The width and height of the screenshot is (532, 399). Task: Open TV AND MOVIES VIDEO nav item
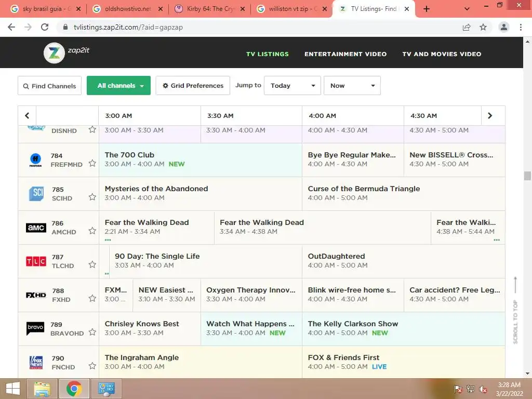[x=442, y=54]
